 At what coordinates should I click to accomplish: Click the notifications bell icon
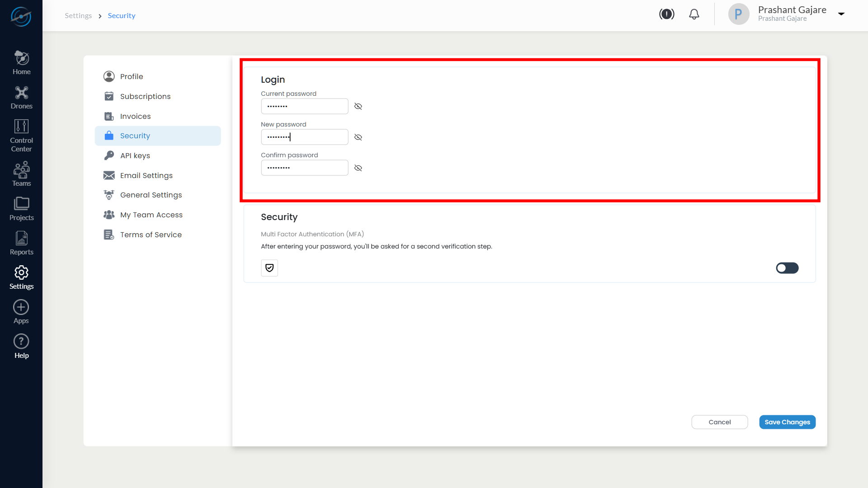pyautogui.click(x=694, y=14)
